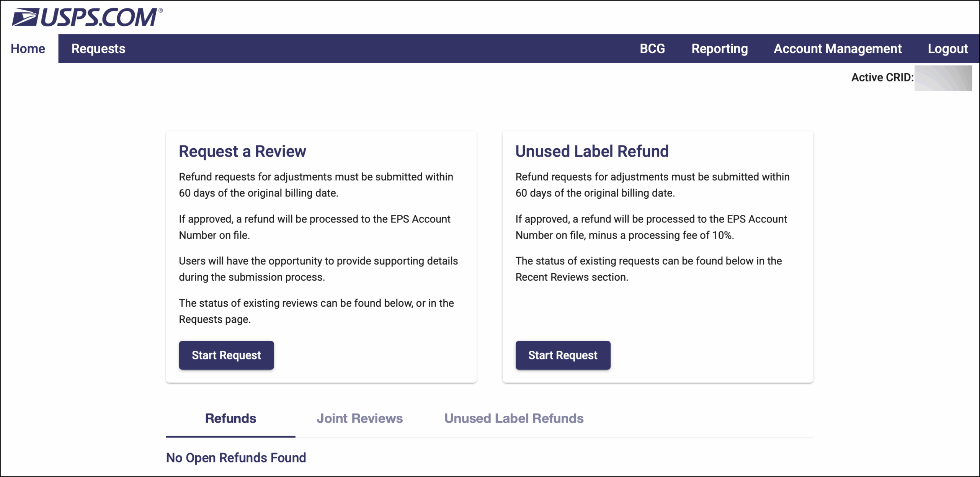Open the Requests menu item

pos(98,49)
